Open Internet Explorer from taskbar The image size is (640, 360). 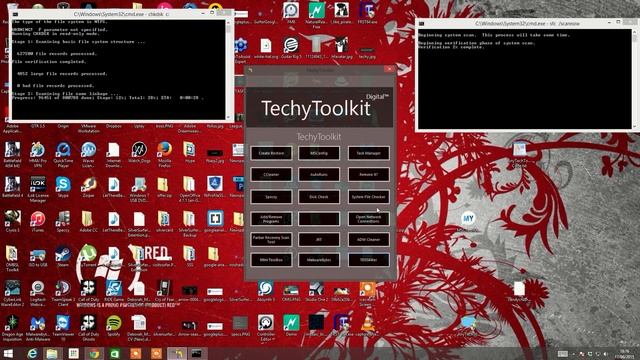(32, 353)
